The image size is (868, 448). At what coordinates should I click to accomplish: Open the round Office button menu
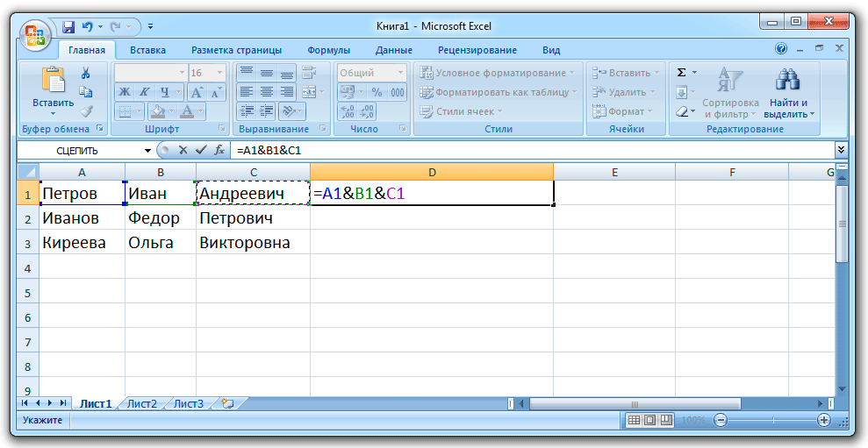point(36,34)
